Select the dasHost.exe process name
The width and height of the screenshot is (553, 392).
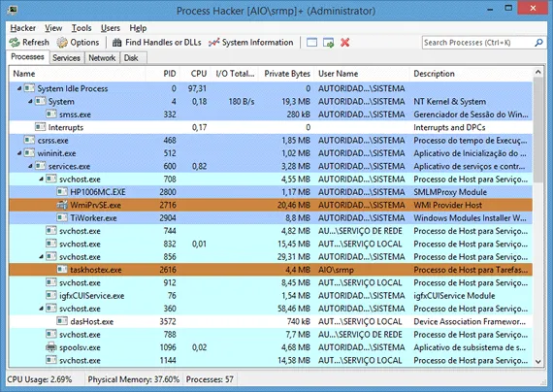click(x=92, y=322)
